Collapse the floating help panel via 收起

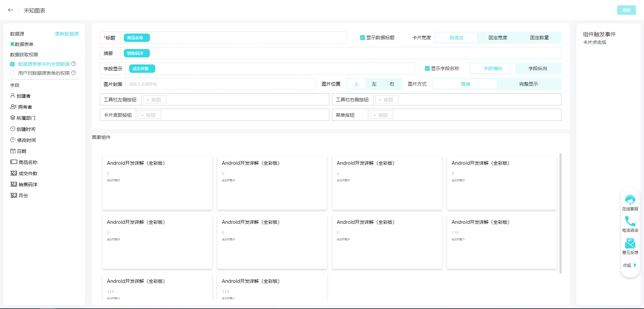pos(630,265)
